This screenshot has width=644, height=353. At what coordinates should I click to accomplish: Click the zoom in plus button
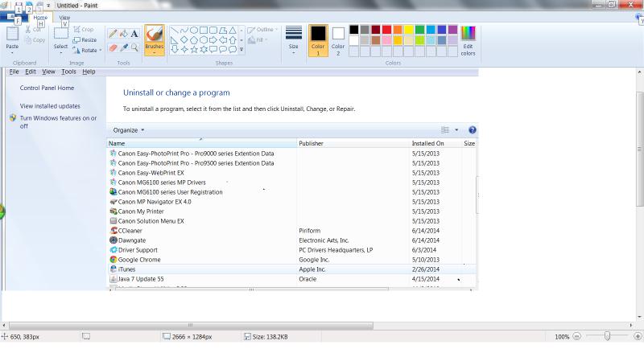[638, 337]
